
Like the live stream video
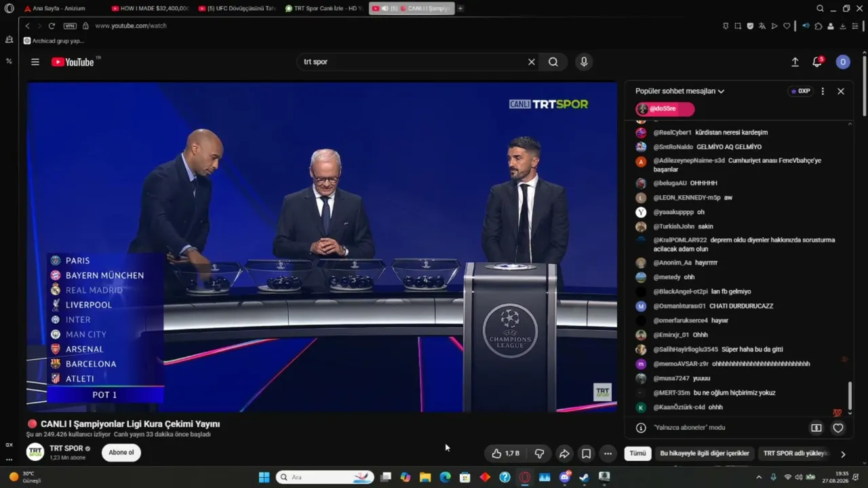(505, 453)
